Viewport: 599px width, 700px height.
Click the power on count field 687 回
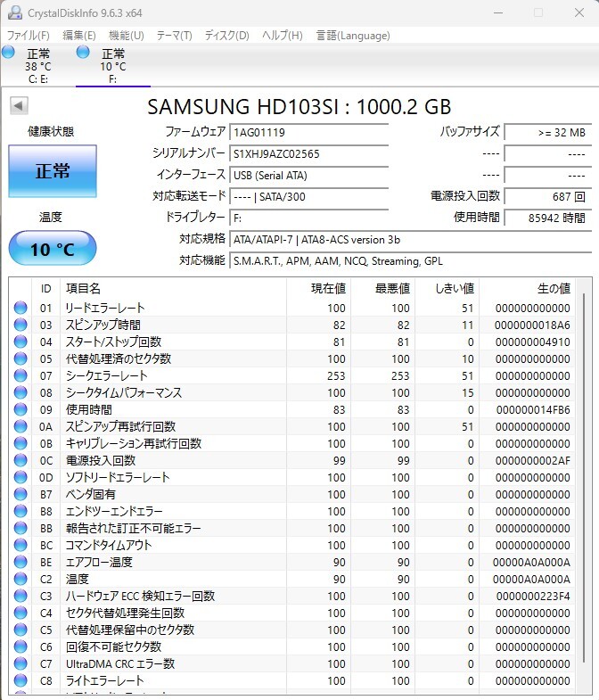coord(547,197)
